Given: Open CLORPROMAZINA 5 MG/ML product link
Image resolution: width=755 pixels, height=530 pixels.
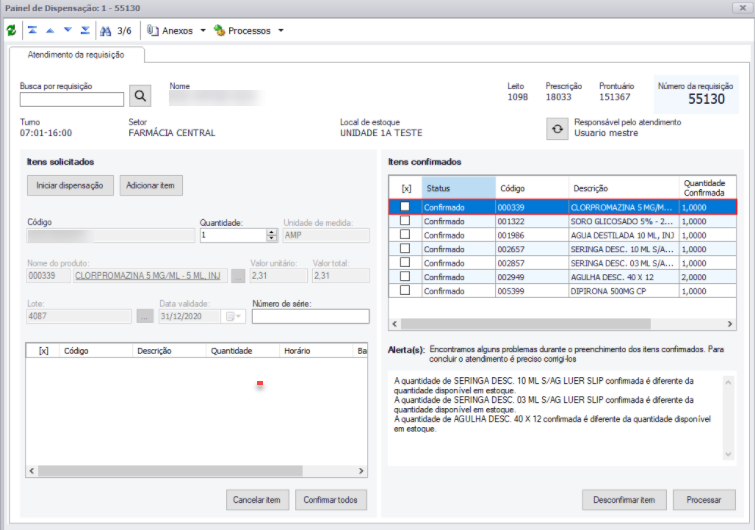Looking at the screenshot, I should click(x=148, y=276).
